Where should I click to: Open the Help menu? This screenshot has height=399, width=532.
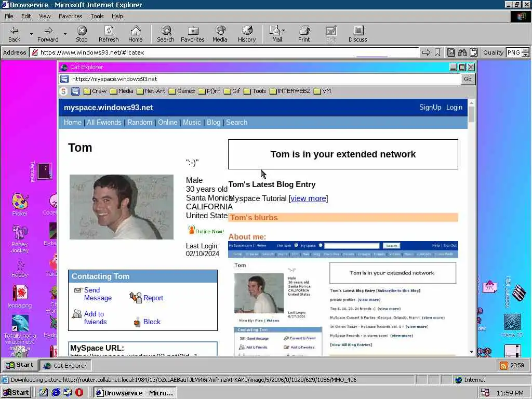coord(117,16)
